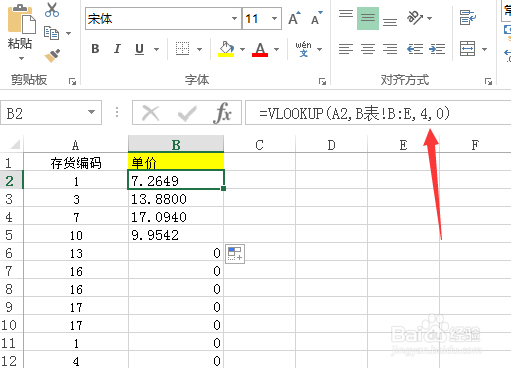Open the text orientation dropdown arrow
Screen dimensions: 511x368
pos(429,19)
